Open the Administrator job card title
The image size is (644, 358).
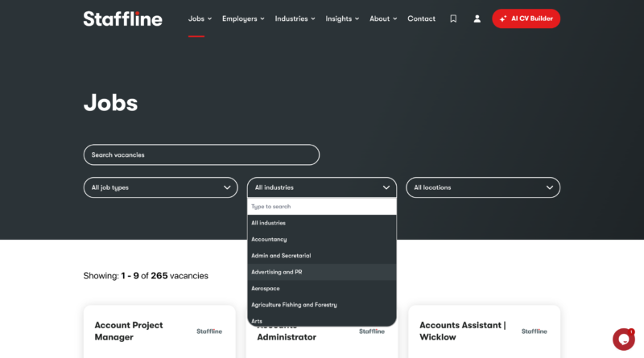click(287, 337)
